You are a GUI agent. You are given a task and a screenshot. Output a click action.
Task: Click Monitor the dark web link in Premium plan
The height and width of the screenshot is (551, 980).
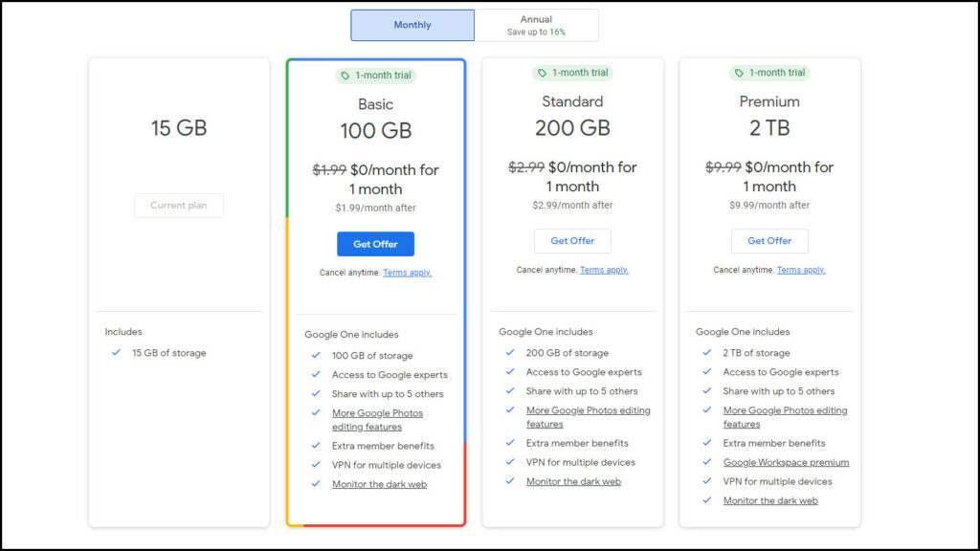coord(769,500)
